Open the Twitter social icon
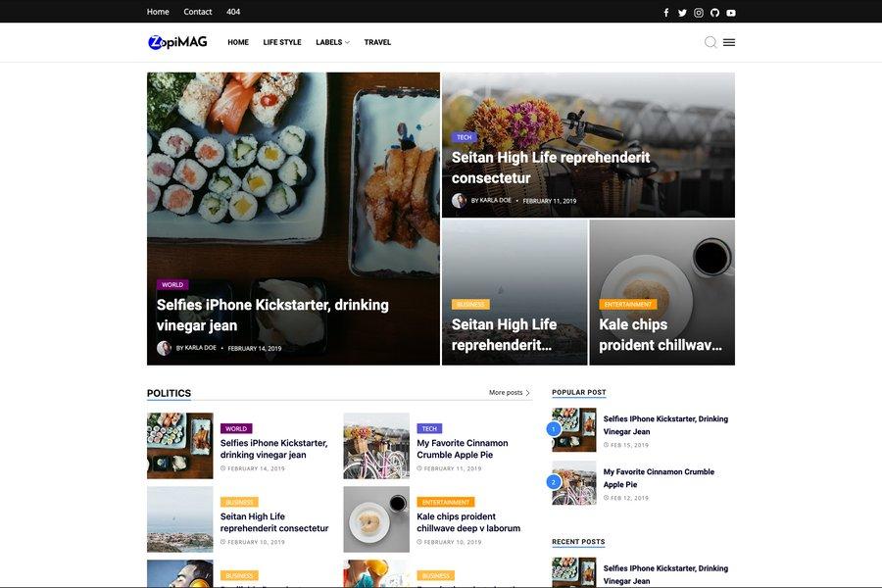The image size is (882, 588). [680, 11]
